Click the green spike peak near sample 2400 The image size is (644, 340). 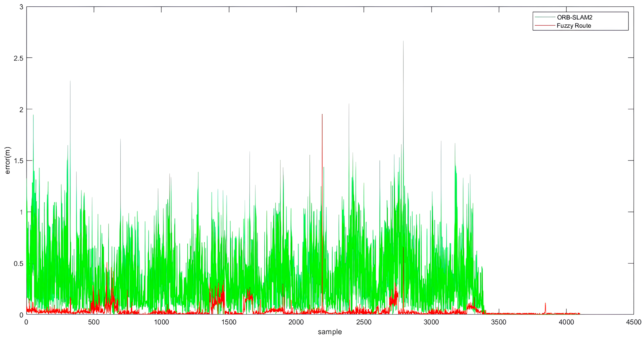349,105
